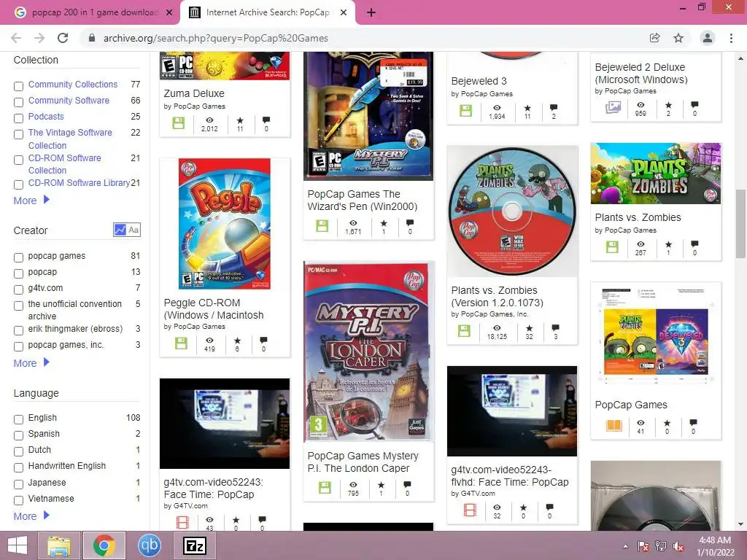Click the address bar URL field

(x=367, y=38)
